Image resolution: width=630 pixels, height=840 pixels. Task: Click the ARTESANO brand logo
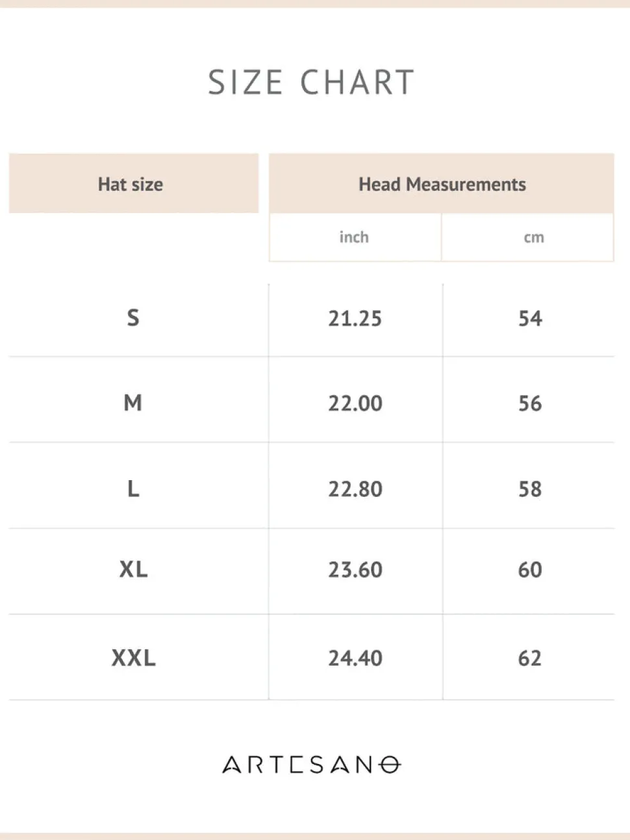tap(312, 765)
